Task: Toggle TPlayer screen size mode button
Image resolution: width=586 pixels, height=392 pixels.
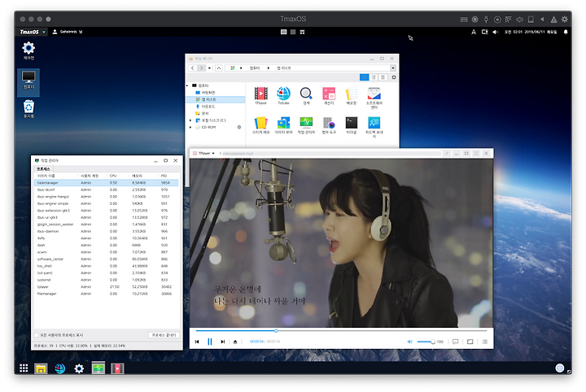Action: coord(470,342)
